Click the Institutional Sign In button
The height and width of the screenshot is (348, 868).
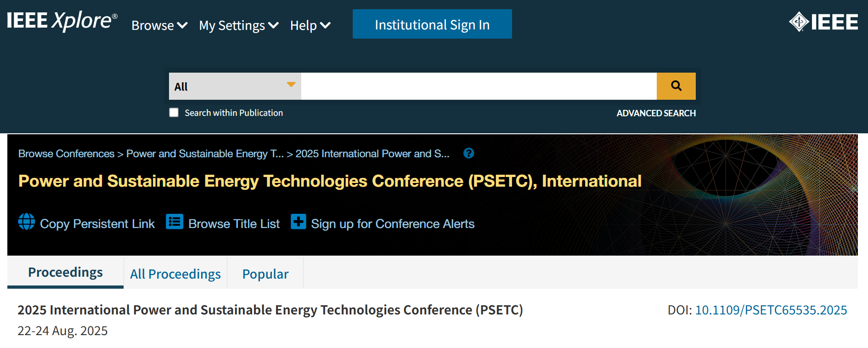[432, 24]
